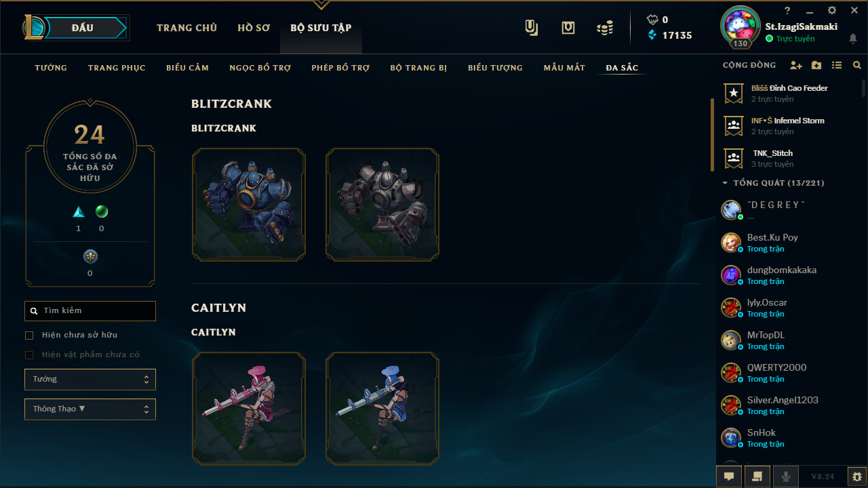Click the new folder icon in social panel
The height and width of the screenshot is (488, 868).
[816, 66]
